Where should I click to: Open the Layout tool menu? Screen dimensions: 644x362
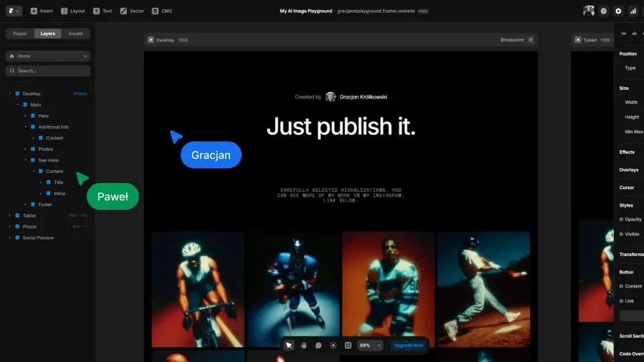click(72, 11)
